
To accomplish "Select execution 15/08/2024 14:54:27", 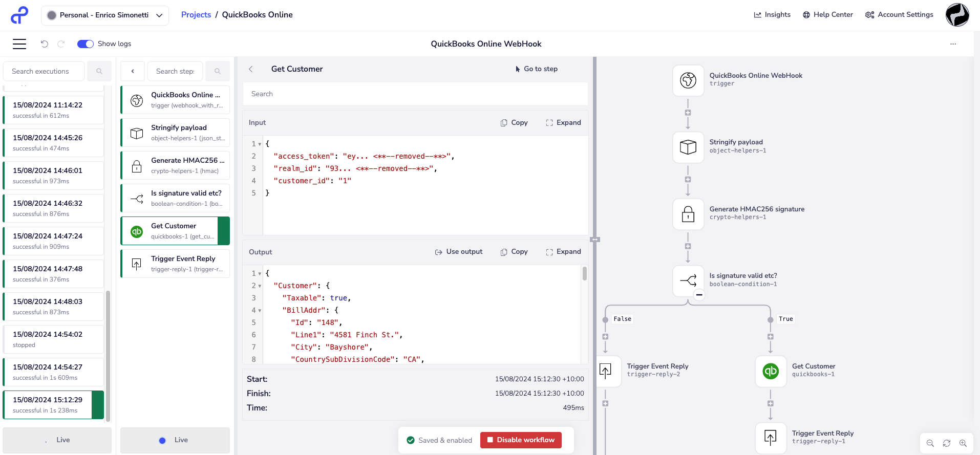I will (53, 372).
